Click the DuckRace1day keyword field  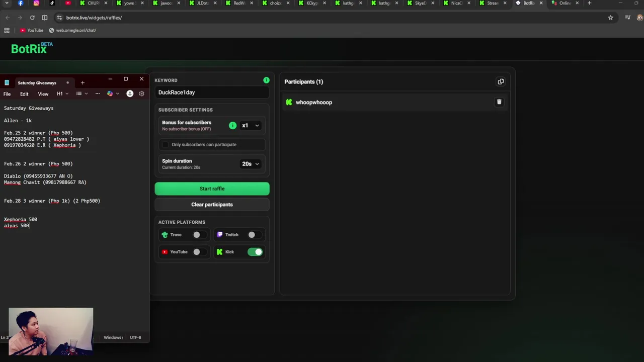pos(212,93)
